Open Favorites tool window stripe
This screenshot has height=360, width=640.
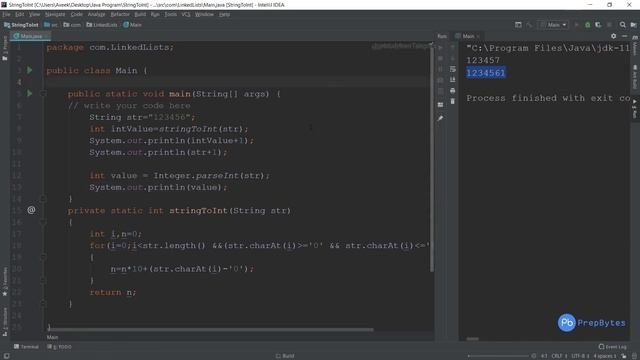pyautogui.click(x=5, y=282)
